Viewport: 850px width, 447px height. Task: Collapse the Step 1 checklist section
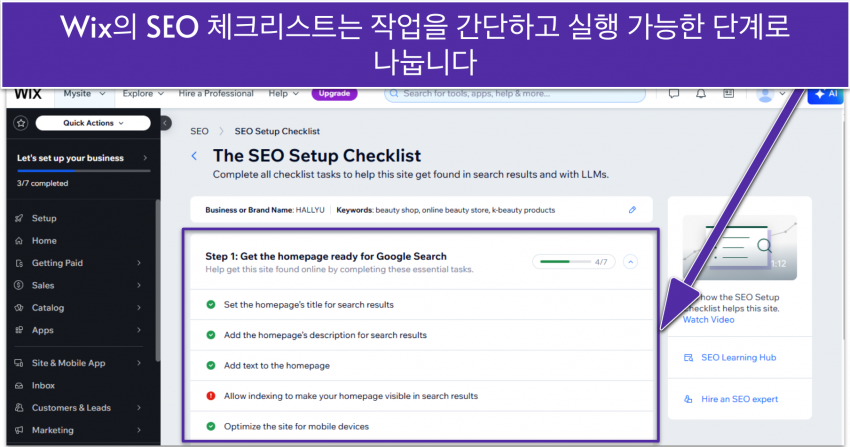pos(630,262)
